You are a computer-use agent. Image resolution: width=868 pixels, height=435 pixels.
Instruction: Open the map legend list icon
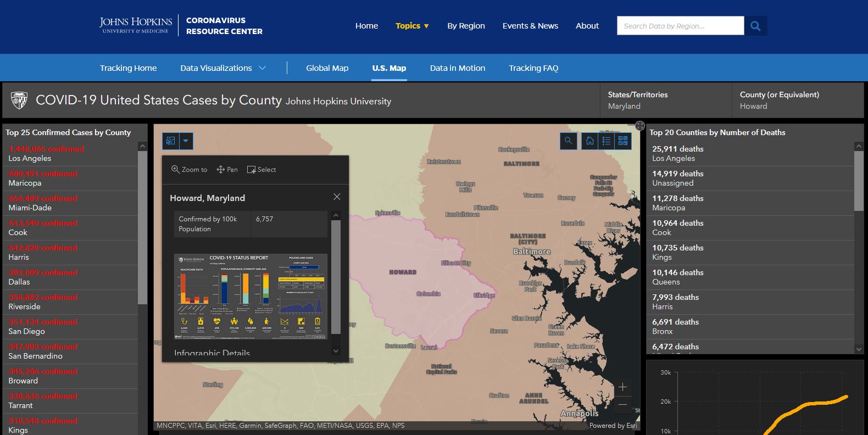[x=607, y=141]
